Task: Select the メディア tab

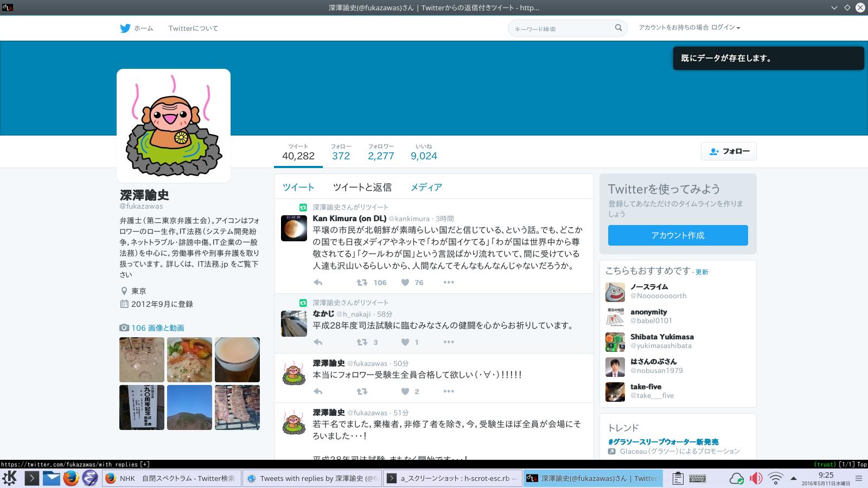Action: pos(426,187)
